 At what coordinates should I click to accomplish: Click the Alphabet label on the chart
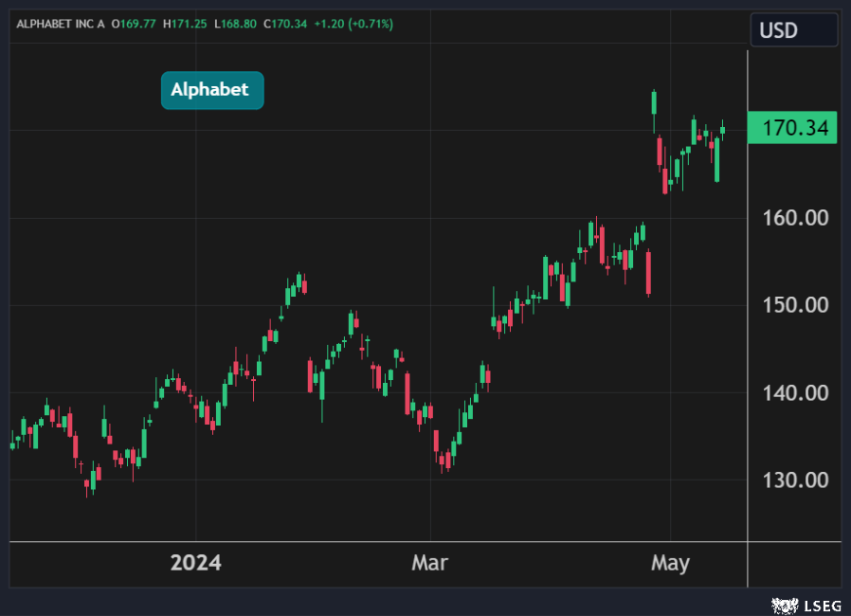[211, 90]
